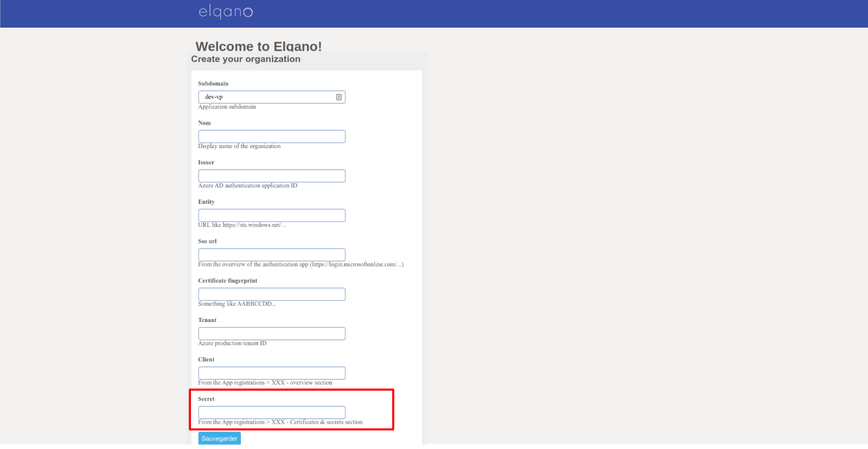
Task: Click 'URL like https://sts.windows.net/...' hint
Action: [x=242, y=225]
